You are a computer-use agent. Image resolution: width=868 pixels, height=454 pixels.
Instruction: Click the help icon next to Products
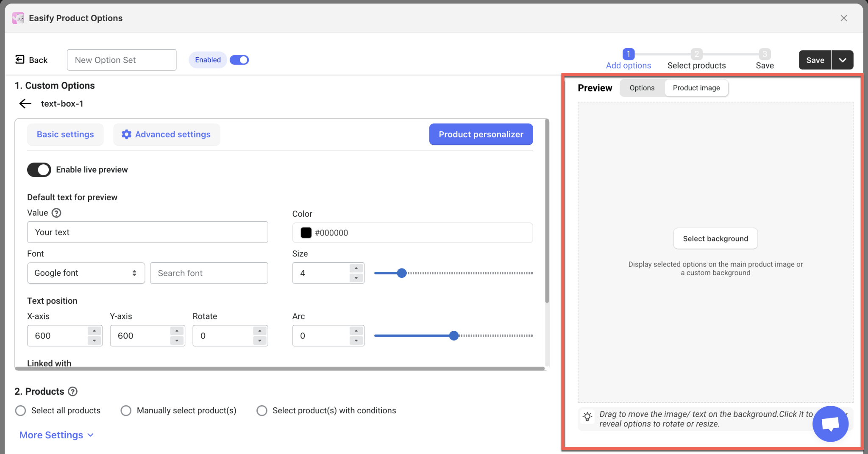73,391
